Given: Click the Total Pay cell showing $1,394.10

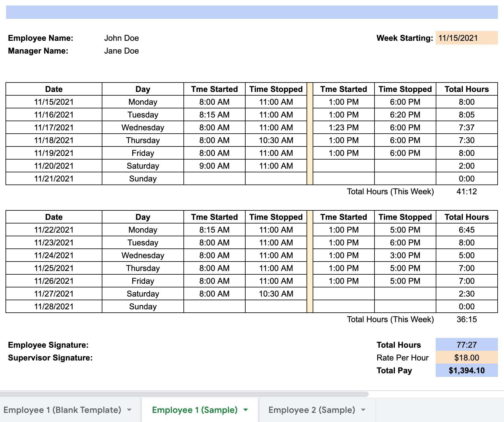Looking at the screenshot, I should point(467,371).
